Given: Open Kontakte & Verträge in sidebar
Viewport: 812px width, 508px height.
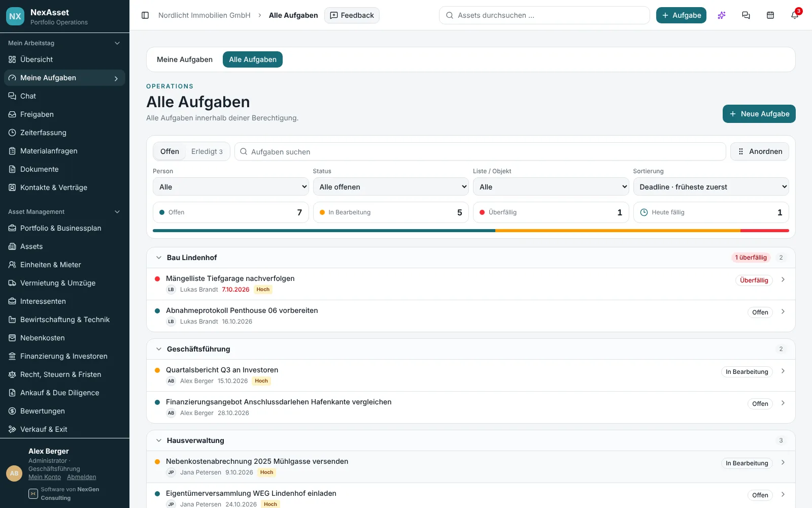Looking at the screenshot, I should tap(64, 187).
